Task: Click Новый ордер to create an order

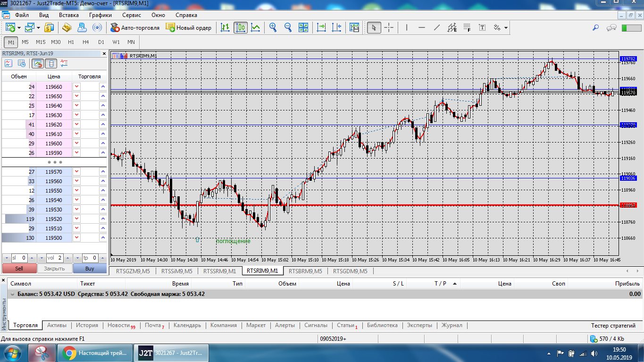Action: pyautogui.click(x=189, y=27)
